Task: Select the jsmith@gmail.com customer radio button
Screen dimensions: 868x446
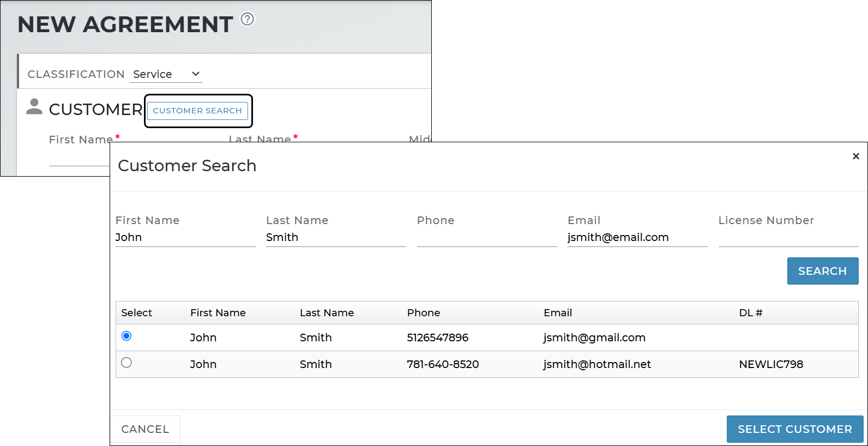Action: click(x=126, y=336)
